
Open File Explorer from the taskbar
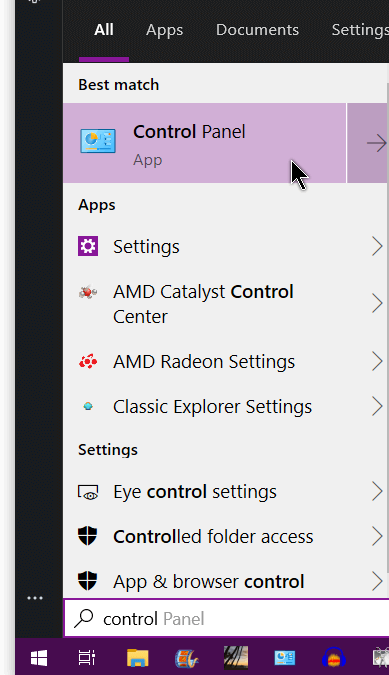click(138, 658)
